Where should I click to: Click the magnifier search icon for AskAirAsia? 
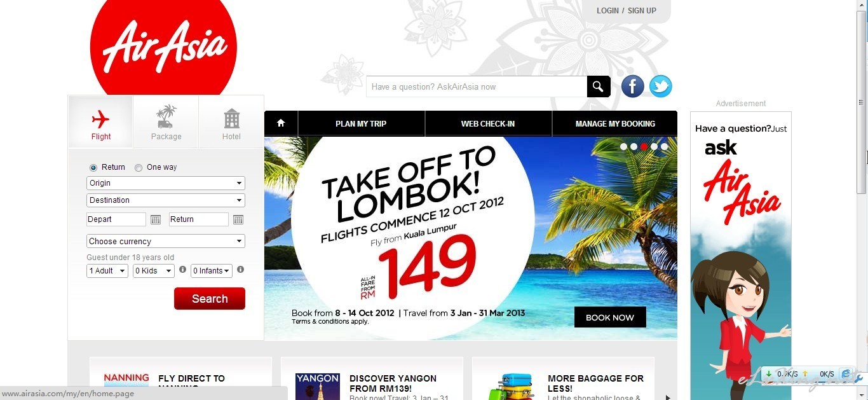(x=599, y=86)
